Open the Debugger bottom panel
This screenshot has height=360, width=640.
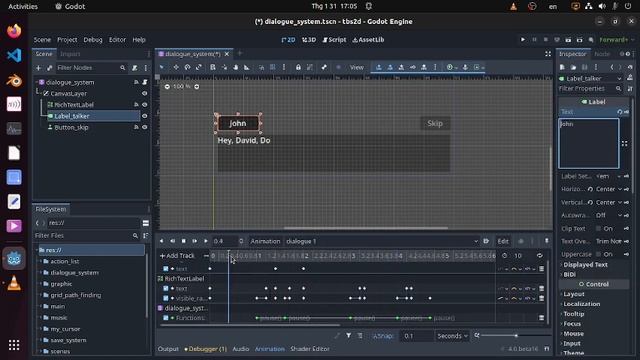tap(205, 349)
